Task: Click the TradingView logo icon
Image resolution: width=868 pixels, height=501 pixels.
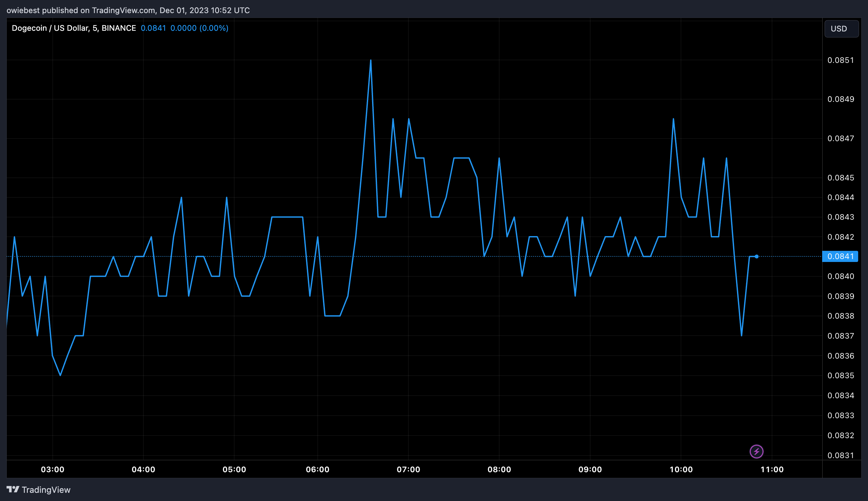Action: (13, 489)
